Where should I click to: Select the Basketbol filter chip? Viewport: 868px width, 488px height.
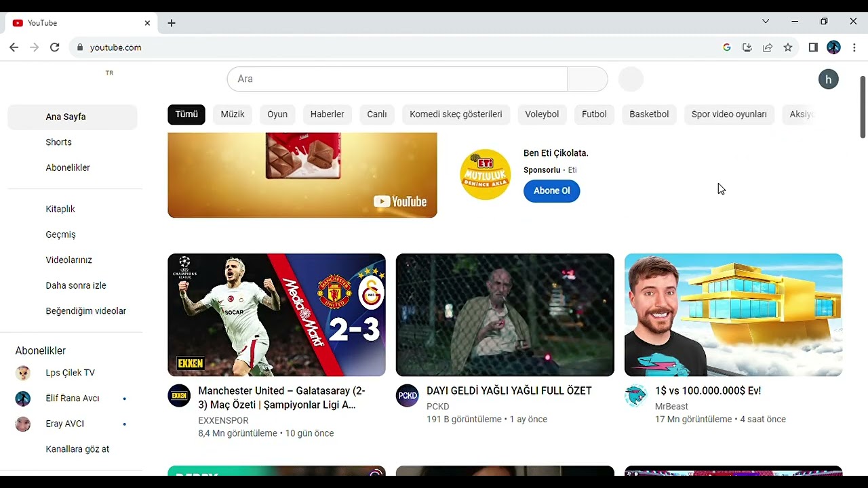(649, 115)
